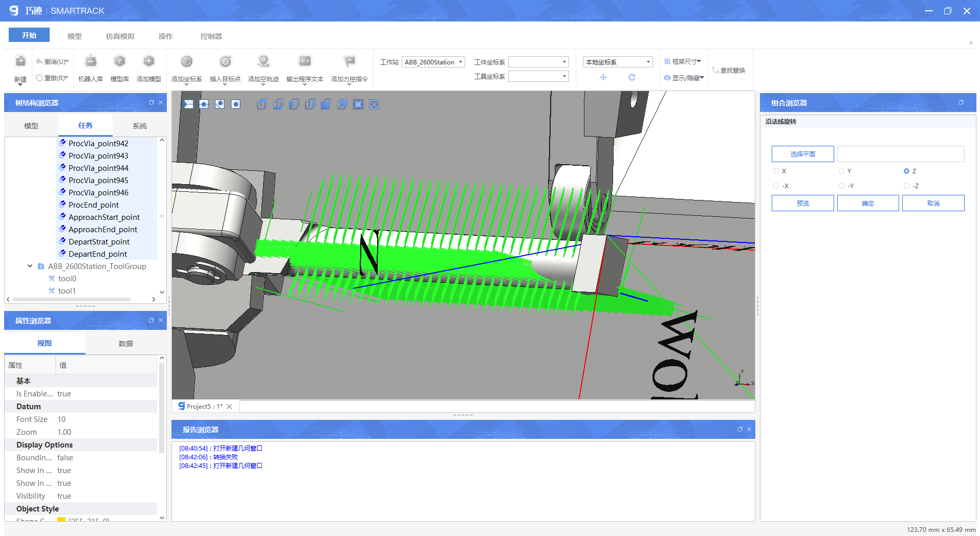Select the ApproachStart_point tree item
The height and width of the screenshot is (536, 980).
tap(104, 217)
